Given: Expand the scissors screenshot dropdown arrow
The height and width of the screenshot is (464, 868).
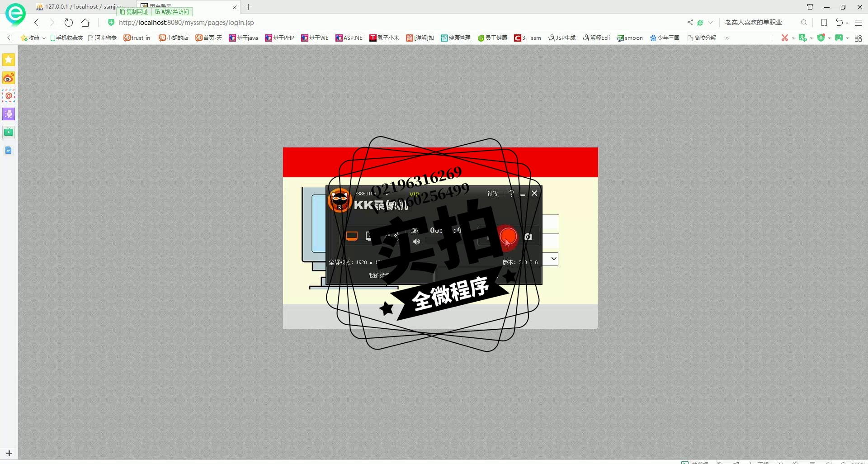Looking at the screenshot, I should point(793,38).
